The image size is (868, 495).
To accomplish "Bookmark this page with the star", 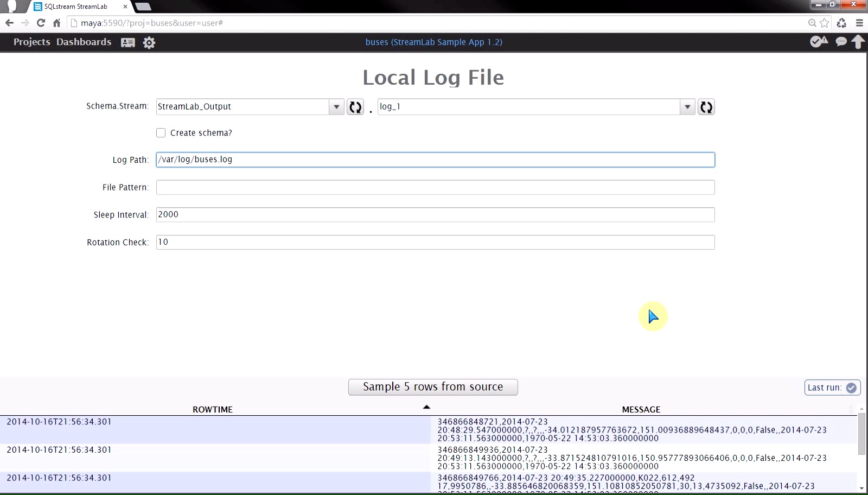I will (825, 23).
